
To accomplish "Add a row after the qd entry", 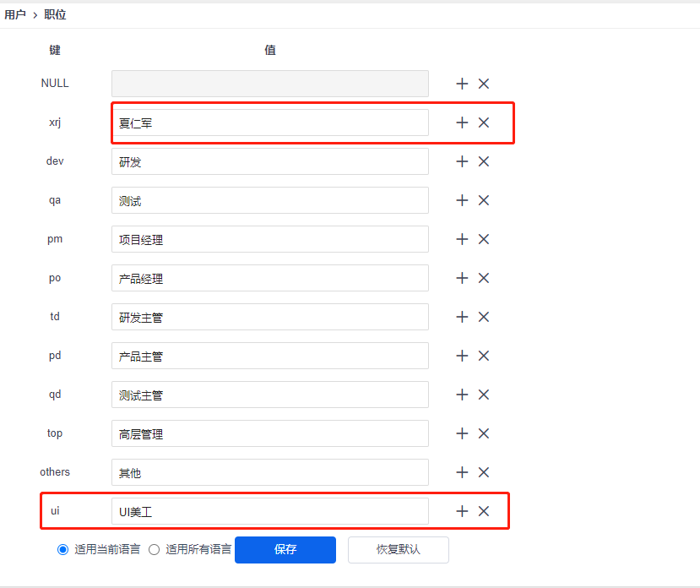I will pos(462,395).
